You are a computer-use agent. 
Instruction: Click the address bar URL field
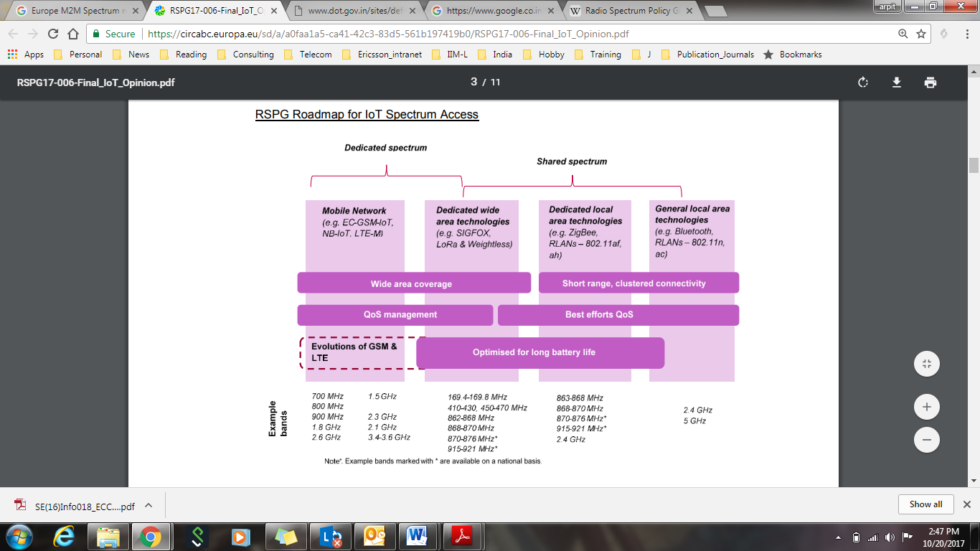pyautogui.click(x=502, y=34)
